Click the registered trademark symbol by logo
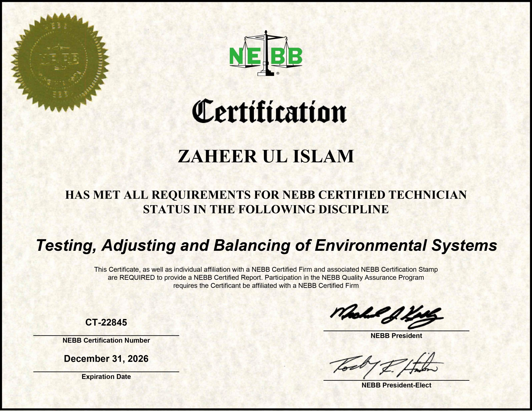 click(x=278, y=73)
